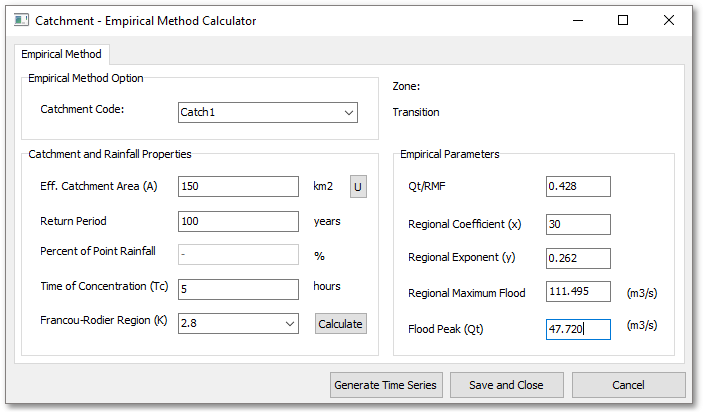Click the 'years' unit label
Viewport: 704px width, 415px height.
click(327, 221)
